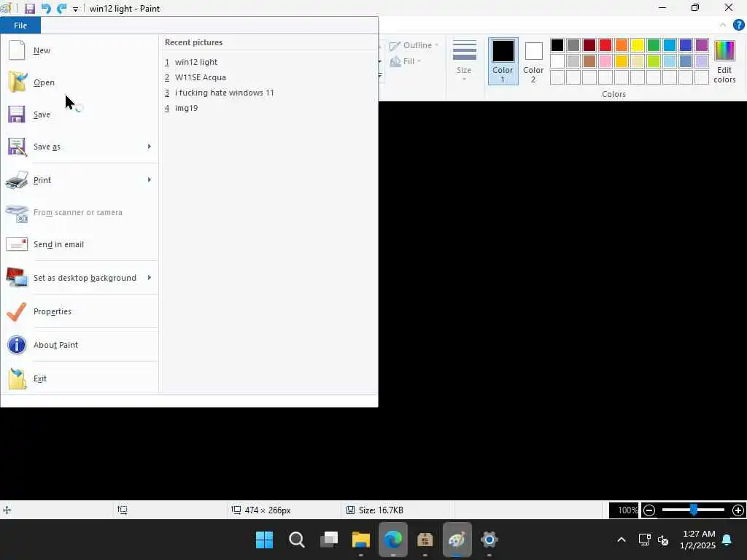The image size is (747, 560).
Task: Click the Undo arrow in title bar
Action: (46, 9)
